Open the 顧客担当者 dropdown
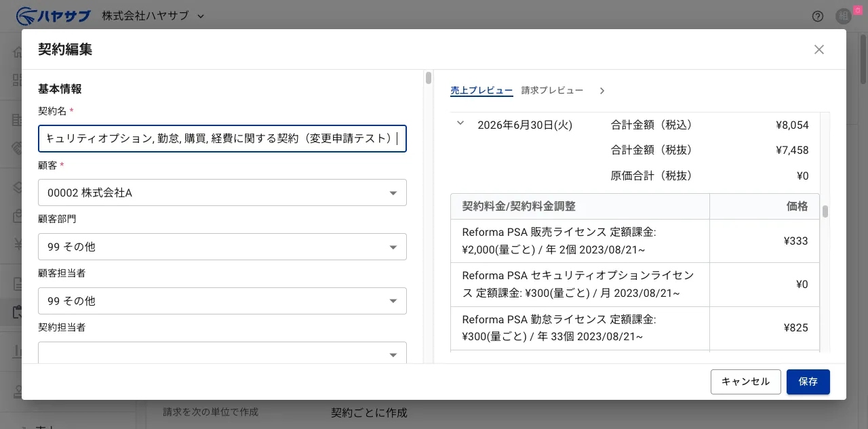The height and width of the screenshot is (429, 868). [x=222, y=301]
